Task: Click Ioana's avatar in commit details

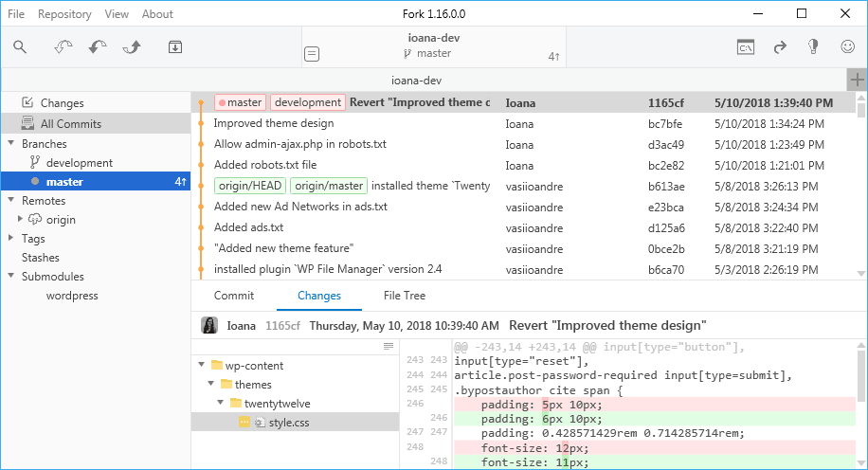Action: pos(209,325)
